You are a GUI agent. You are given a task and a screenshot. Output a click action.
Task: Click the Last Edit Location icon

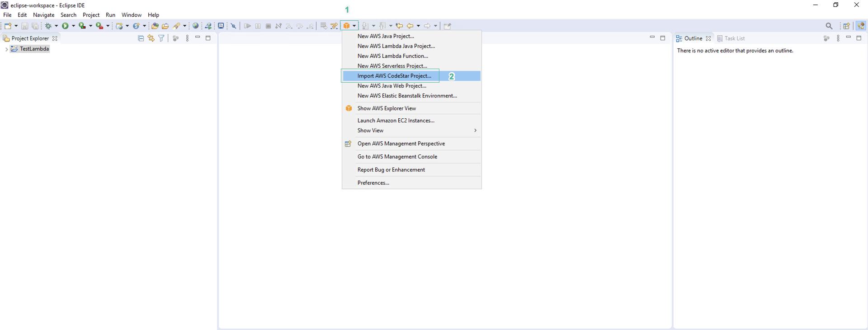(x=400, y=26)
